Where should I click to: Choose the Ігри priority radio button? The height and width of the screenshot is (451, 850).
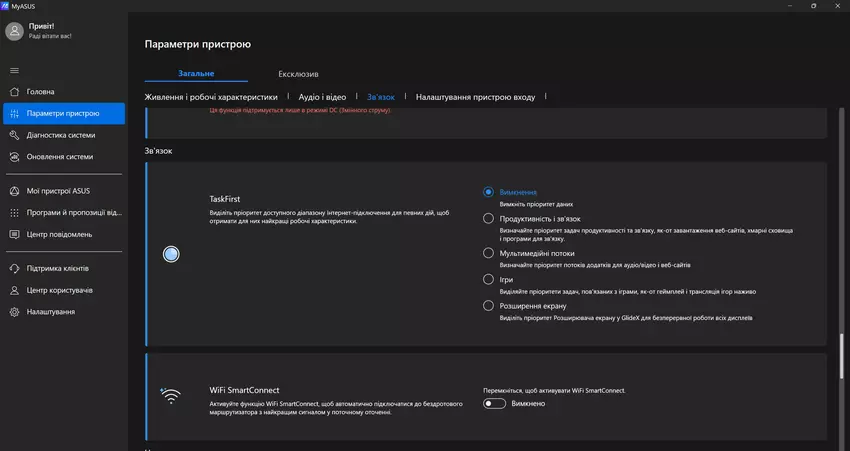[488, 280]
